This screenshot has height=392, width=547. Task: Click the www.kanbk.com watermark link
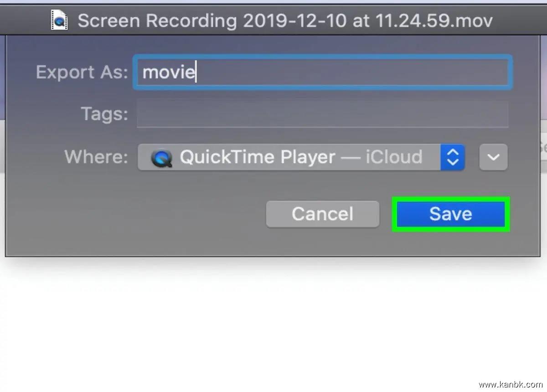(511, 385)
